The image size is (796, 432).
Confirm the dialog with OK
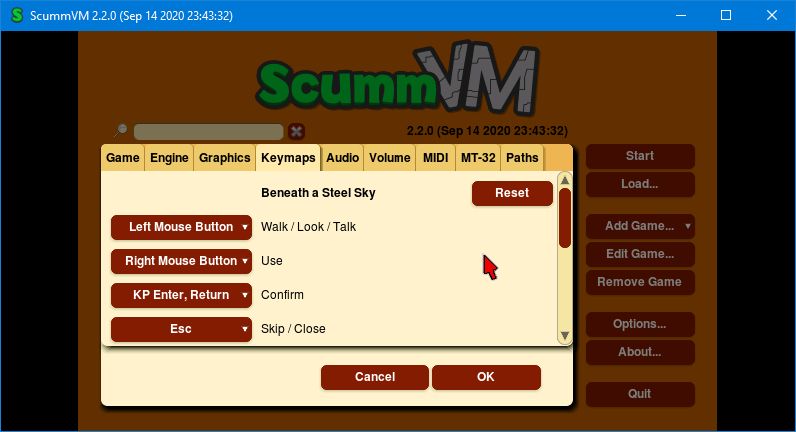tap(486, 377)
